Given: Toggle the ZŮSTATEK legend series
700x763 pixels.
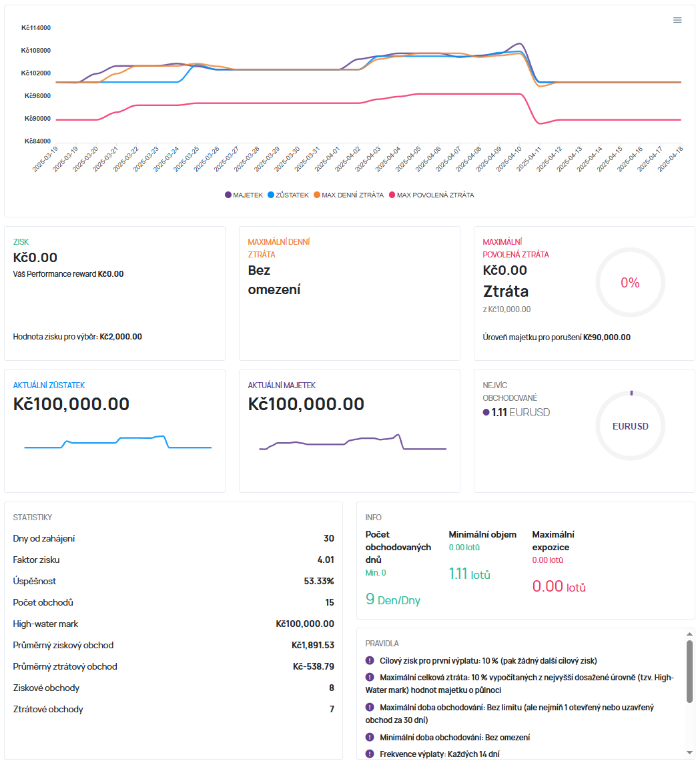Looking at the screenshot, I should (288, 195).
